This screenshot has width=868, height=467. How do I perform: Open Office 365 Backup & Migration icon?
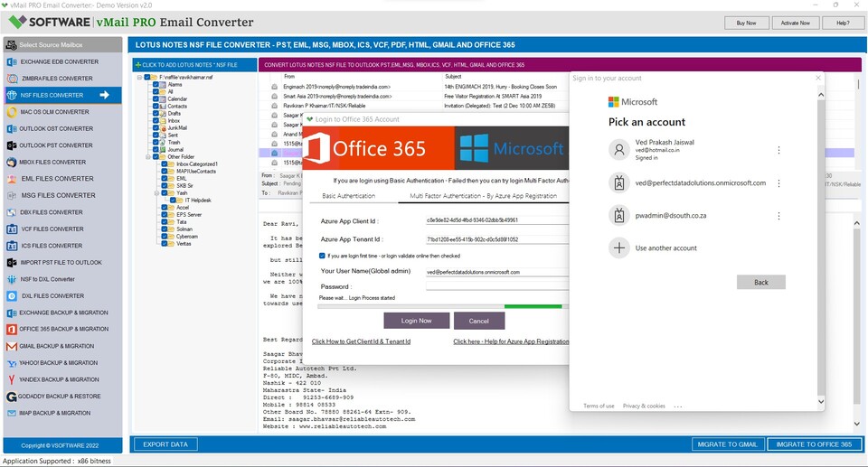point(12,329)
